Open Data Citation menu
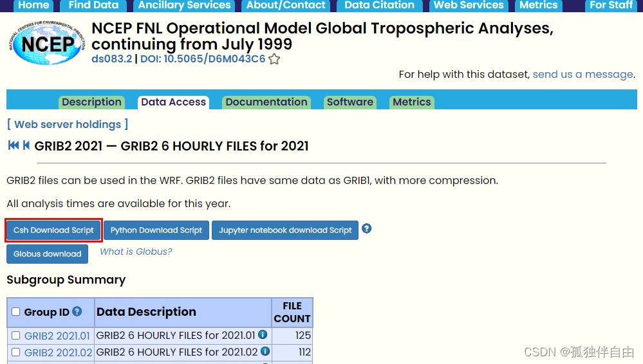 pyautogui.click(x=379, y=5)
